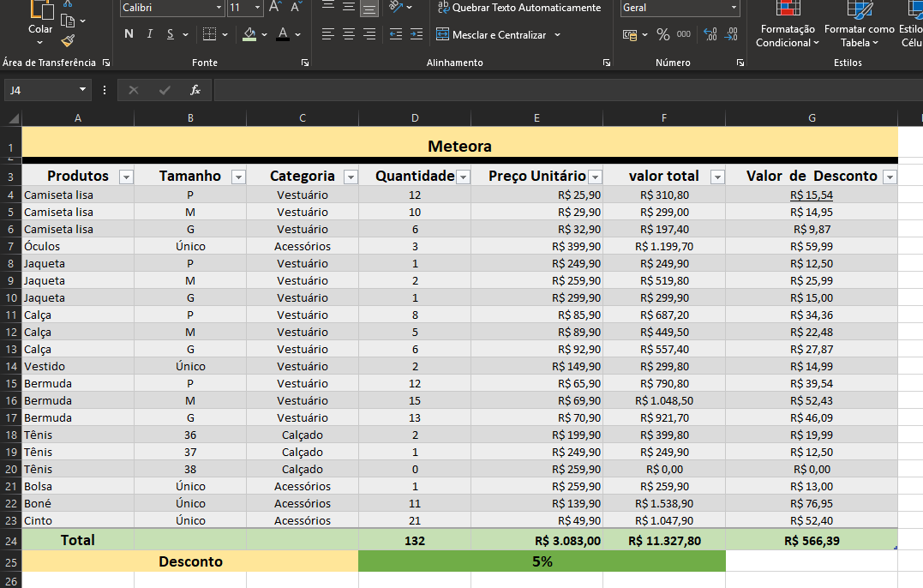923x588 pixels.
Task: Open the Categoria column filter dropdown
Action: (350, 177)
